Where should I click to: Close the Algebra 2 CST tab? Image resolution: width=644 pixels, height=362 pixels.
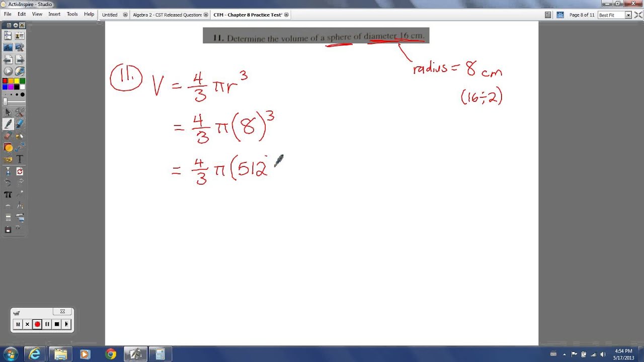206,15
